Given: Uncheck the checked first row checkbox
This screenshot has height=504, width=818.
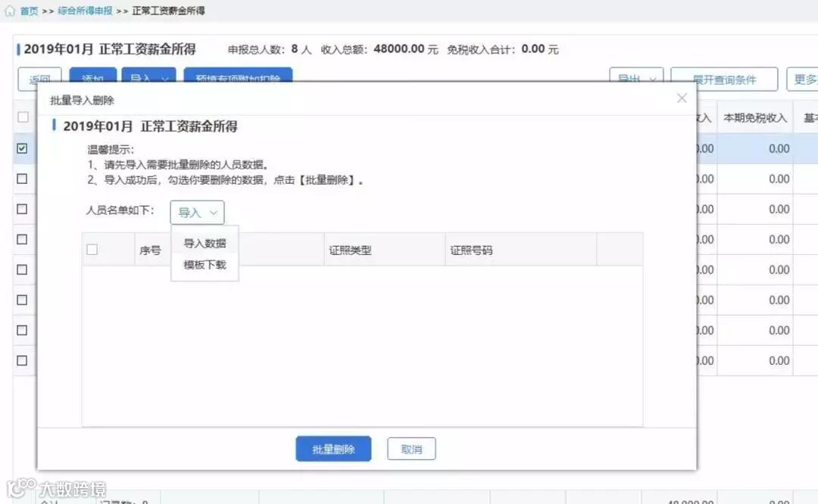Looking at the screenshot, I should coord(22,148).
